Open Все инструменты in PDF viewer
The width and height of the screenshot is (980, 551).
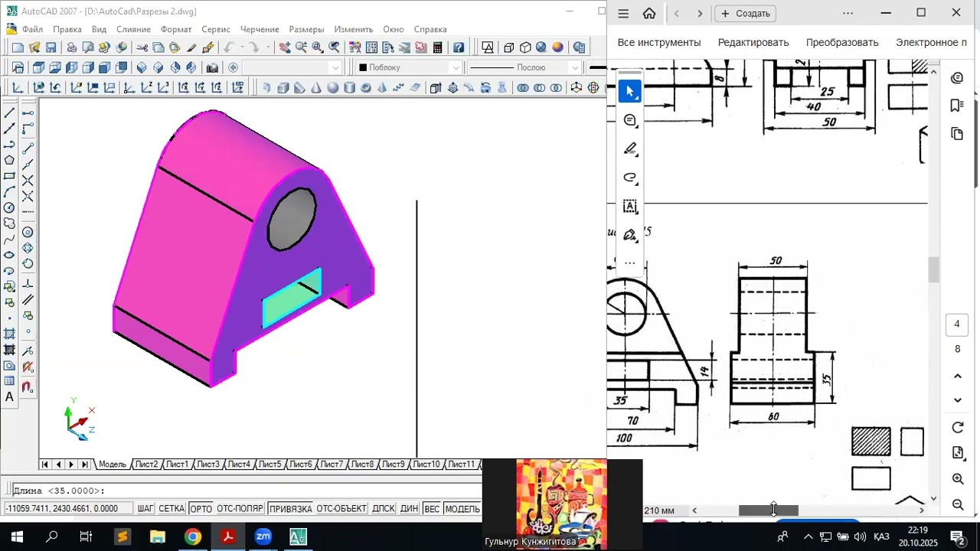pyautogui.click(x=659, y=42)
